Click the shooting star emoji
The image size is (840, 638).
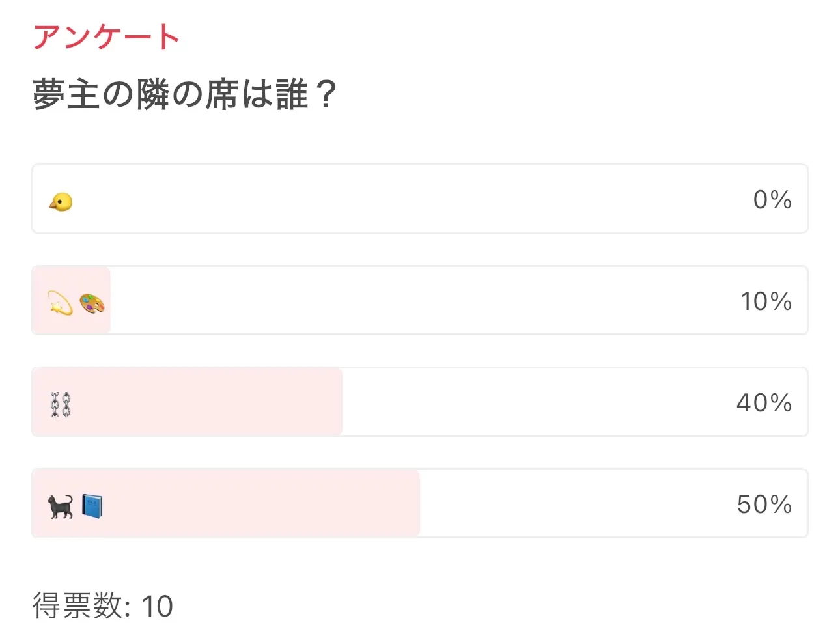click(60, 303)
